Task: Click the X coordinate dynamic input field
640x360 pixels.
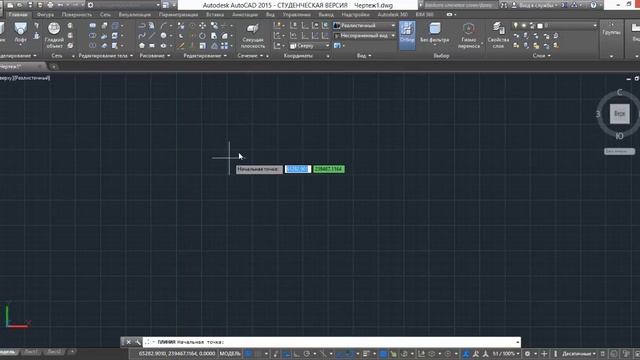Action: [298, 169]
